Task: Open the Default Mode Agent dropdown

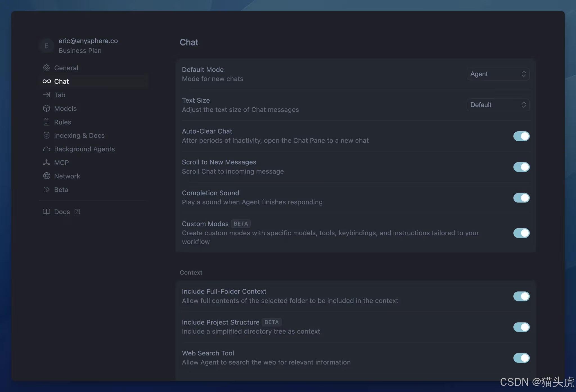Action: point(498,74)
